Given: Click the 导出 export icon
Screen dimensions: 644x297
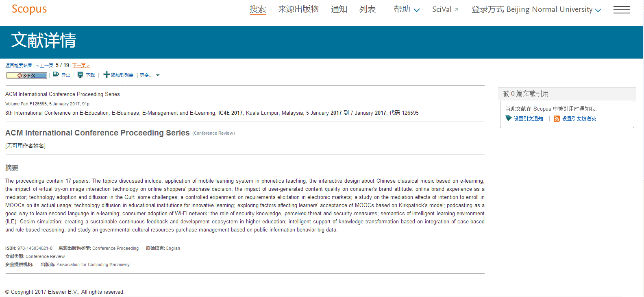Looking at the screenshot, I should [56, 74].
